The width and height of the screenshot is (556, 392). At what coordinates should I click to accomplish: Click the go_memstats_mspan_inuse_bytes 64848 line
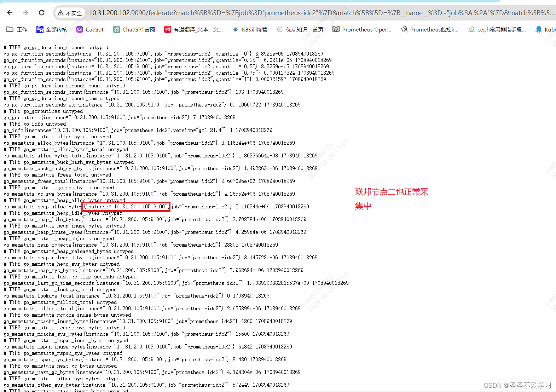point(148,347)
